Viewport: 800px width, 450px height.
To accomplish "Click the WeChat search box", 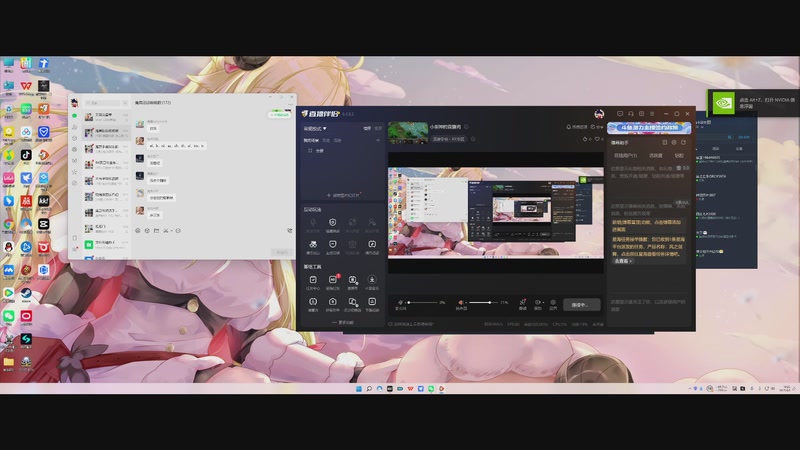I will pos(103,103).
